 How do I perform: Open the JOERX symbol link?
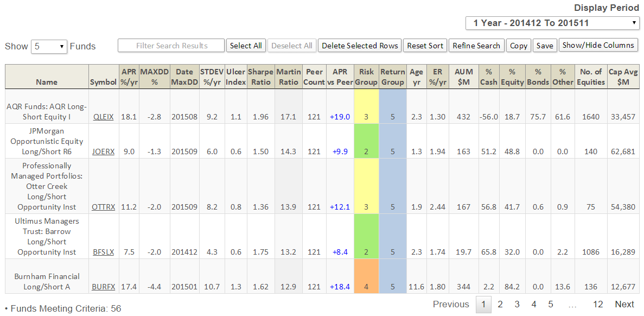[x=103, y=151]
